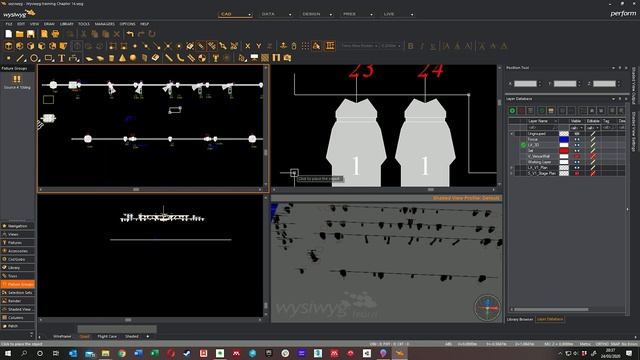640x360 pixels.
Task: Open the Navigation shortcut panel
Action: click(x=18, y=226)
